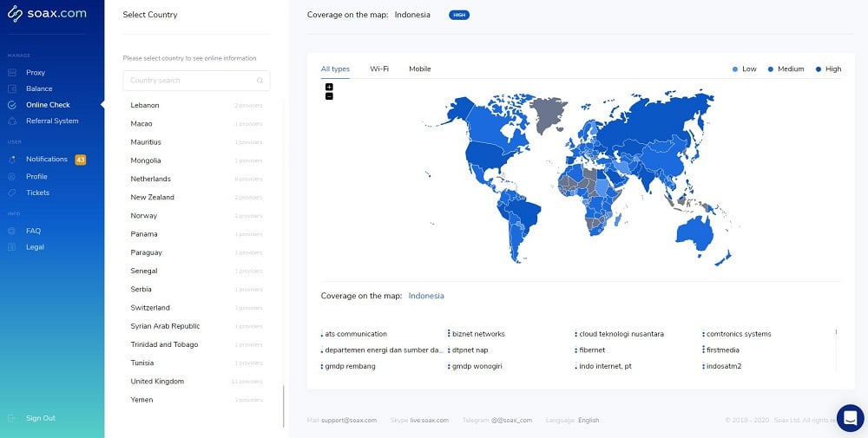The width and height of the screenshot is (868, 438).
Task: Open the support@soax.com mail link
Action: tap(349, 421)
